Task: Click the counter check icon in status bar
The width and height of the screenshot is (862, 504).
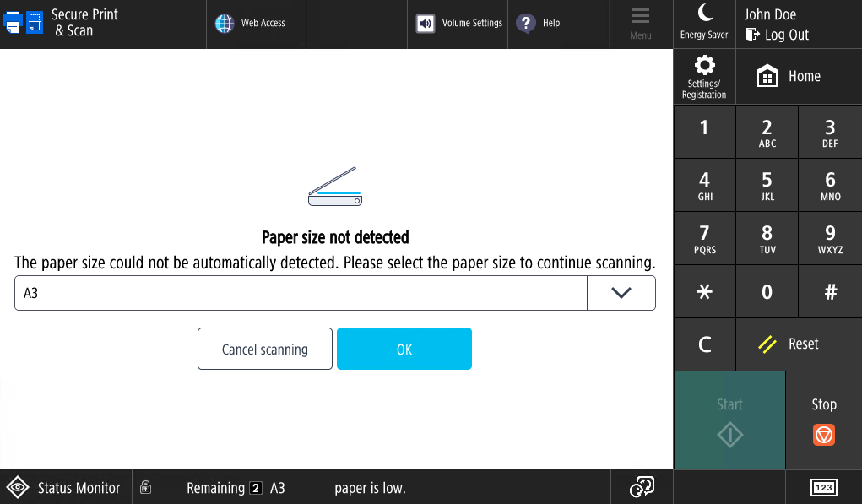Action: [x=642, y=487]
